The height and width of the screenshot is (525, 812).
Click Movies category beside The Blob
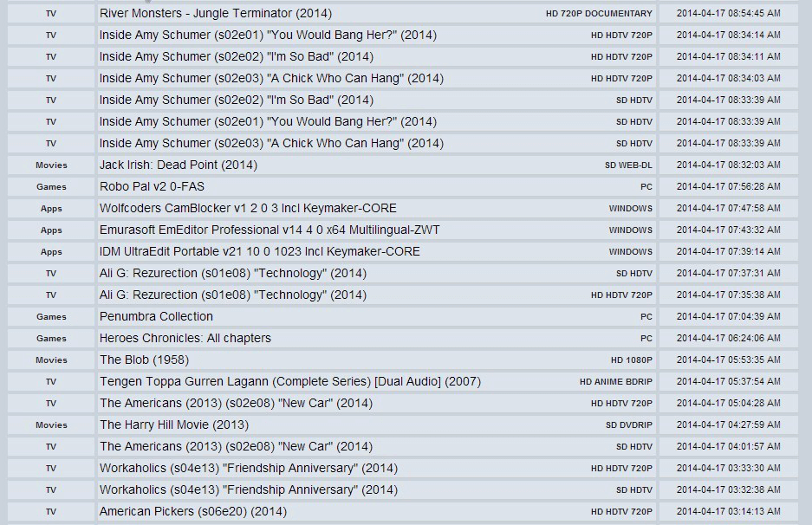pyautogui.click(x=51, y=360)
